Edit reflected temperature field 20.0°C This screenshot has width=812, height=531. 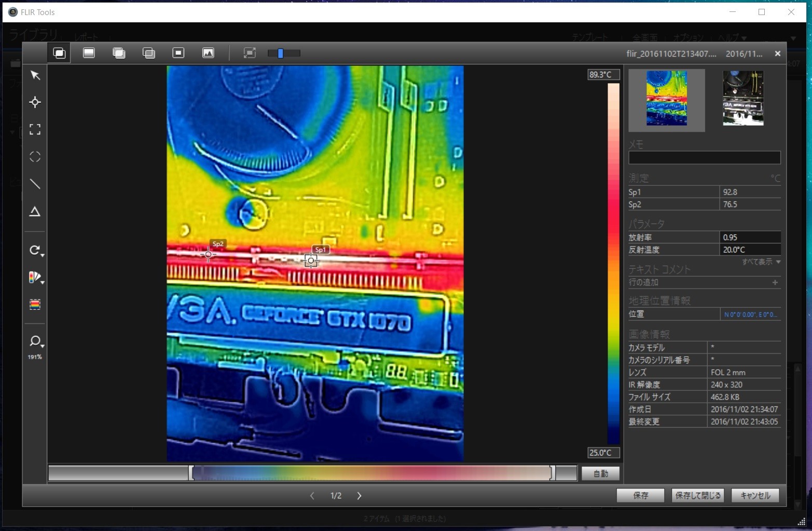pos(750,250)
